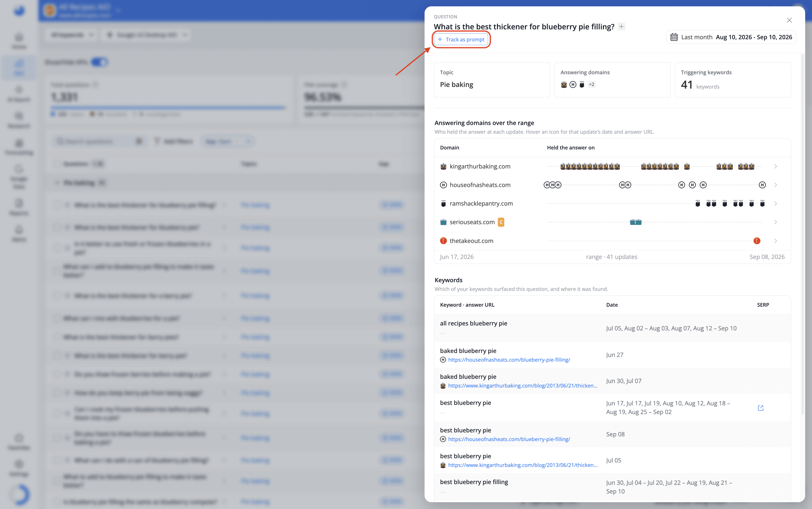Screen dimensions: 812x509
Task: Expand the ramshacklepantry.com row chevron
Action: tap(775, 203)
